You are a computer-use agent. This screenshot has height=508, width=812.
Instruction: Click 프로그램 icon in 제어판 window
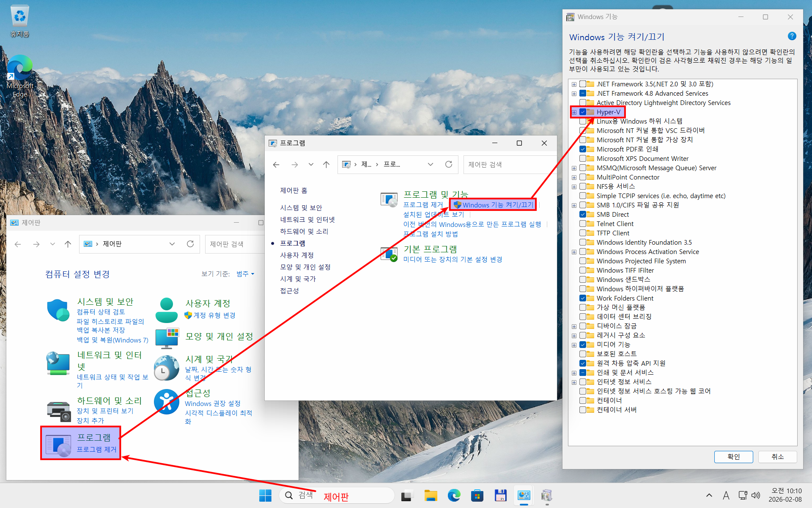click(x=58, y=445)
